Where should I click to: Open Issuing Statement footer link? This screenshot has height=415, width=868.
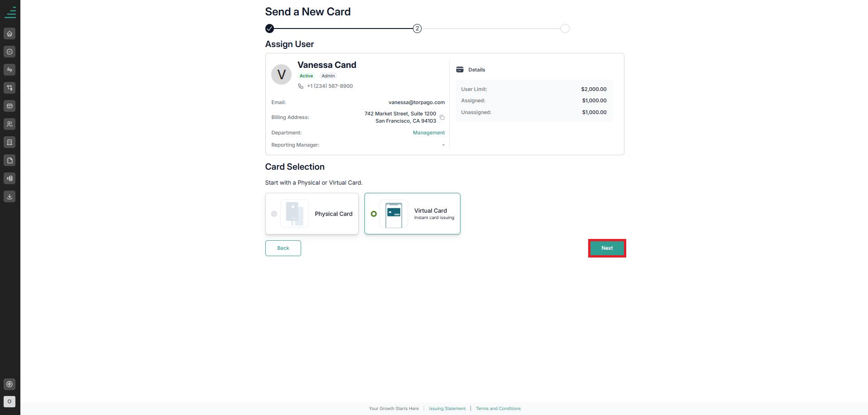pyautogui.click(x=447, y=409)
